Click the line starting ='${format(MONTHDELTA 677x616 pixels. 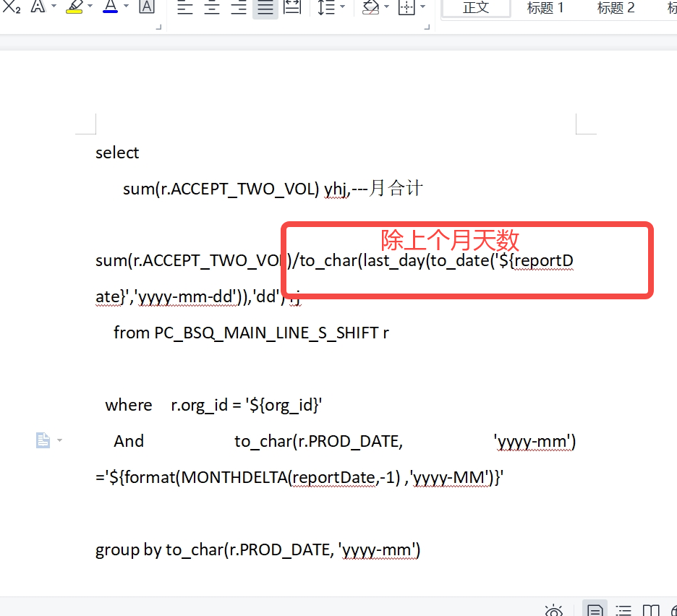pyautogui.click(x=299, y=478)
